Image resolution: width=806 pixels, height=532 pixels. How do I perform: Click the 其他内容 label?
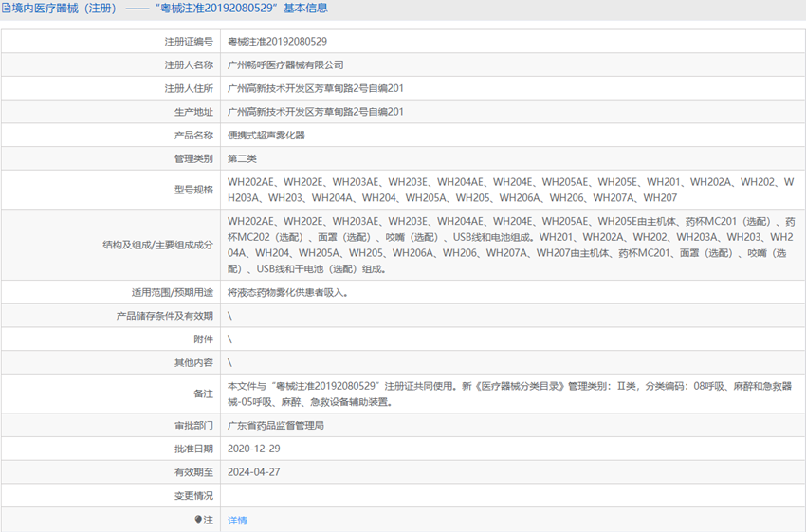pos(193,363)
